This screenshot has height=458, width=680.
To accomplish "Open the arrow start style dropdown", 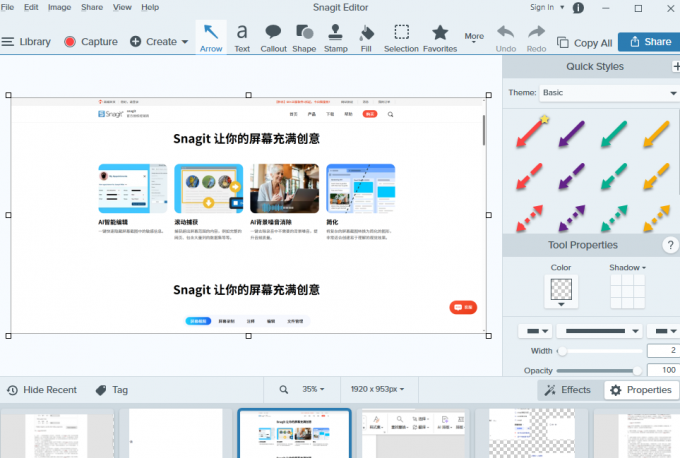I will click(536, 331).
